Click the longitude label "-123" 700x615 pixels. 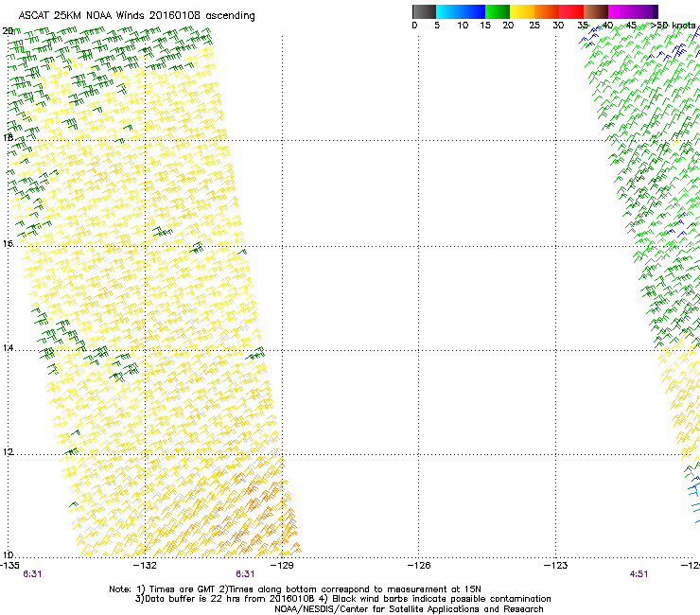(x=555, y=565)
